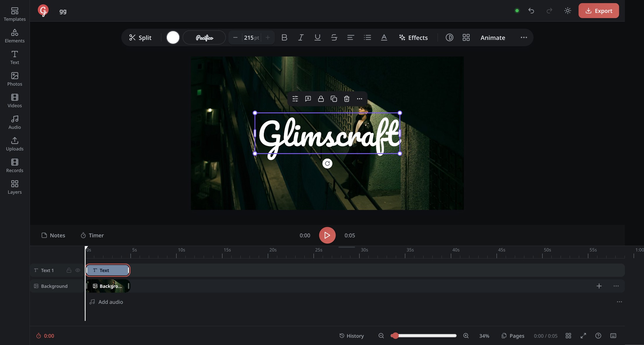Open the Layers panel
Screen dimensions: 644x345
15,187
